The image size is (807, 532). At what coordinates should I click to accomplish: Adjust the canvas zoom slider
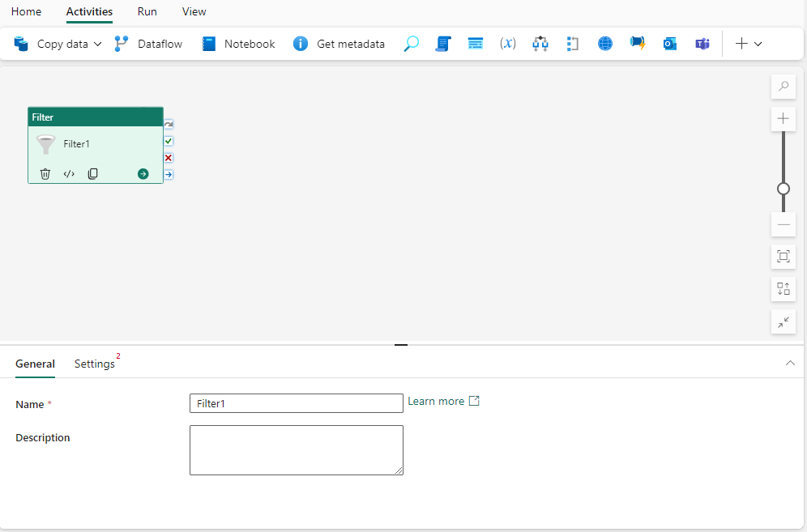(x=783, y=188)
